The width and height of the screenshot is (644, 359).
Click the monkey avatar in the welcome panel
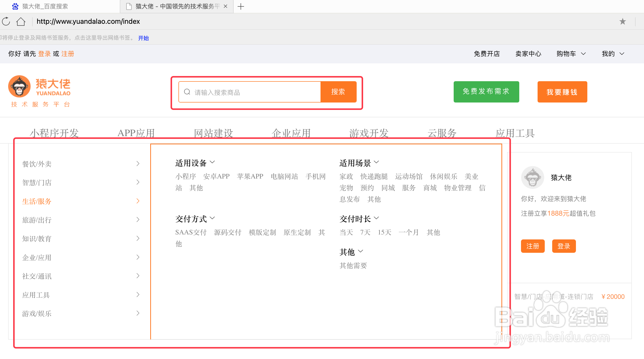533,177
